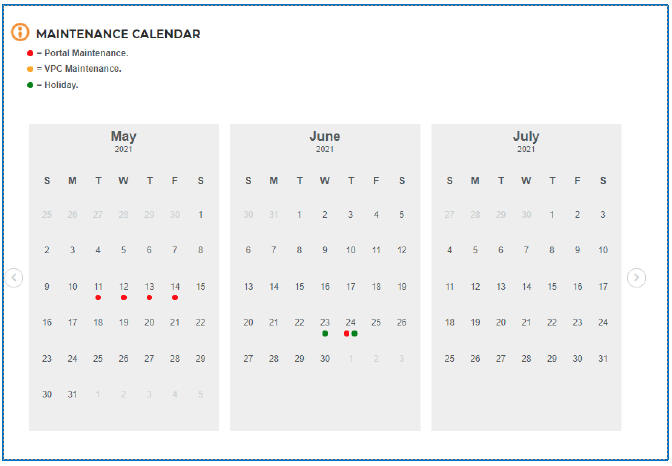The image size is (672, 466).
Task: Click the Maintenance Calendar title text
Action: (x=118, y=34)
